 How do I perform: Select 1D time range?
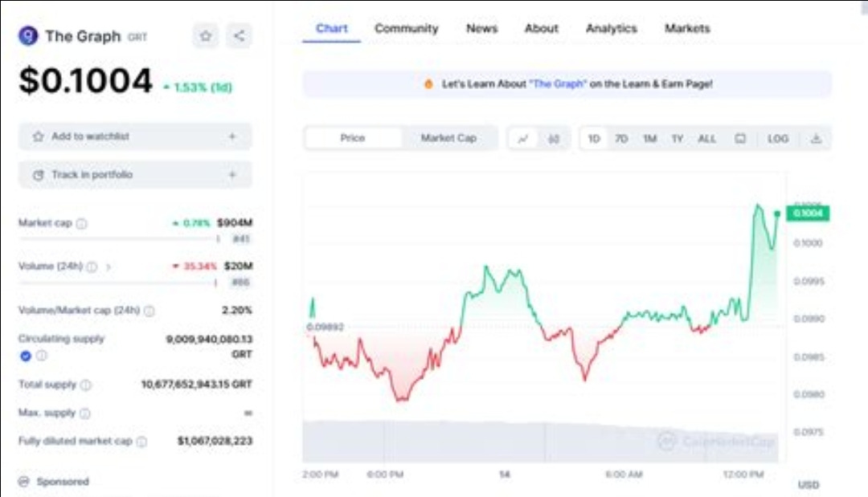pyautogui.click(x=594, y=139)
